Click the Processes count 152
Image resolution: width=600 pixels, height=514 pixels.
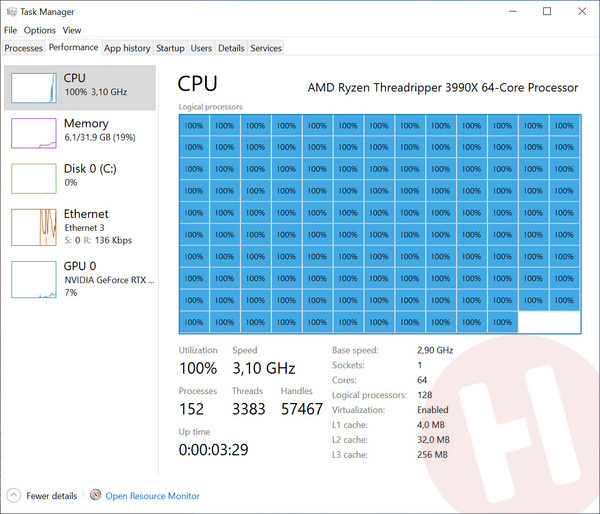(x=192, y=409)
